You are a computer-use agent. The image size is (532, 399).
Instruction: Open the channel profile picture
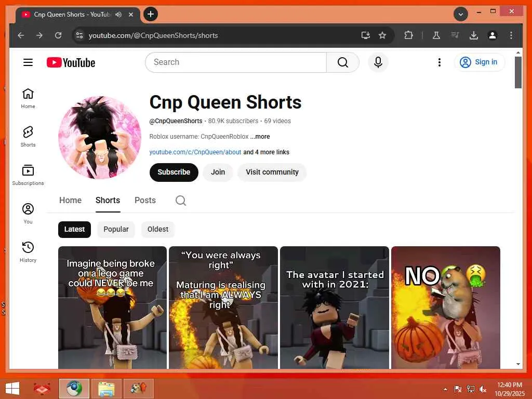100,137
